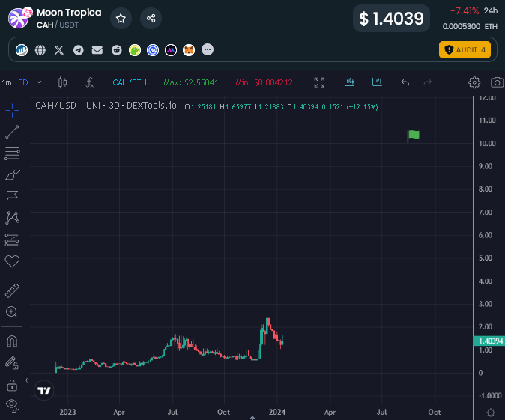Take a chart snapshot with camera icon
505x420 pixels.
(497, 82)
